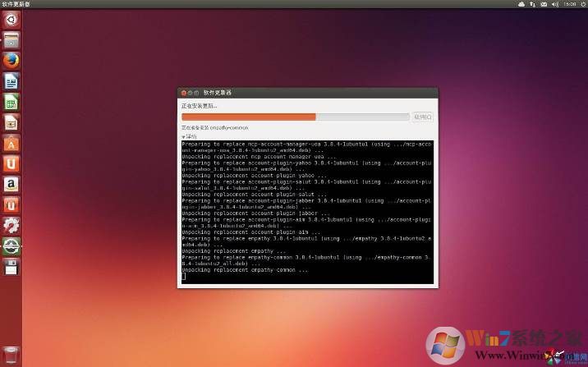The height and width of the screenshot is (367, 588).
Task: Launch Firefox from the launcher
Action: click(11, 61)
